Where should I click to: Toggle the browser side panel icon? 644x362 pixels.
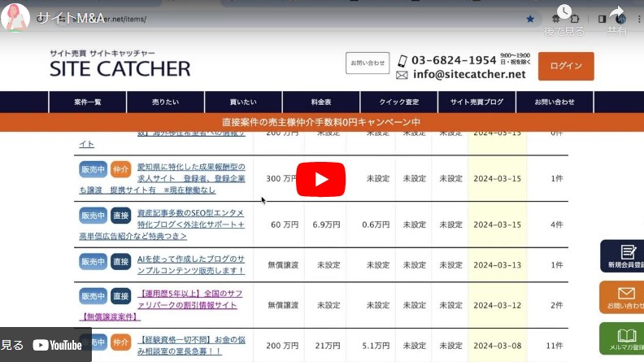(x=602, y=19)
